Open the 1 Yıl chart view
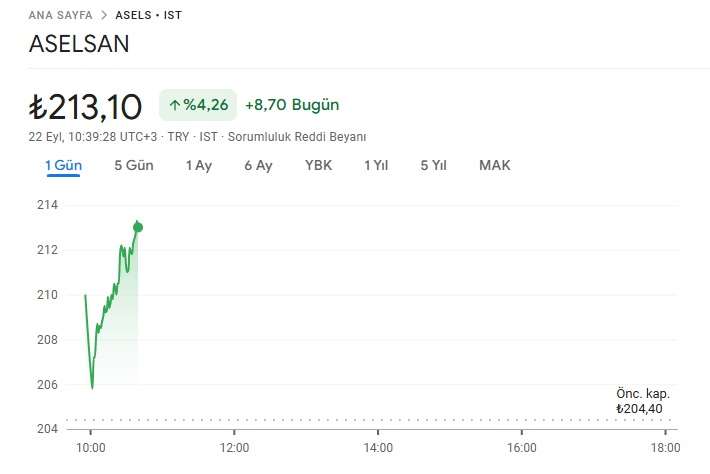 tap(376, 165)
